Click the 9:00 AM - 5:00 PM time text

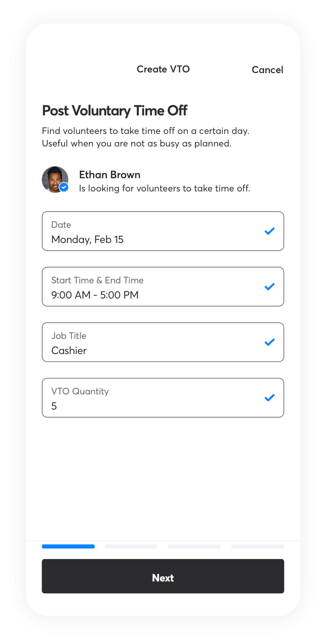click(x=95, y=295)
